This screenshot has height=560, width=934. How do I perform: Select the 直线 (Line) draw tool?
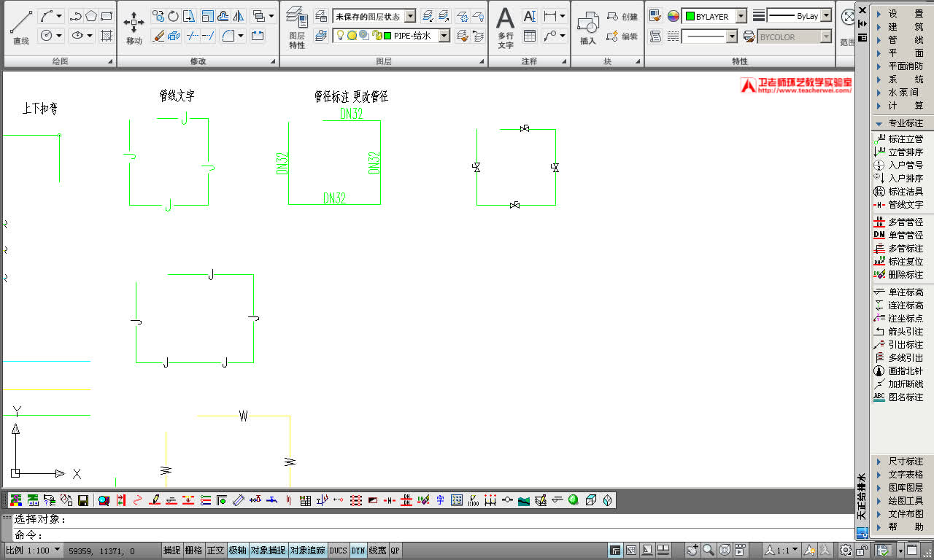click(x=21, y=28)
